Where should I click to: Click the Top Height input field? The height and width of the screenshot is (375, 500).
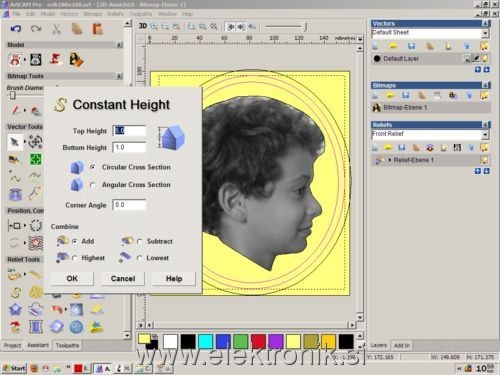(x=129, y=131)
